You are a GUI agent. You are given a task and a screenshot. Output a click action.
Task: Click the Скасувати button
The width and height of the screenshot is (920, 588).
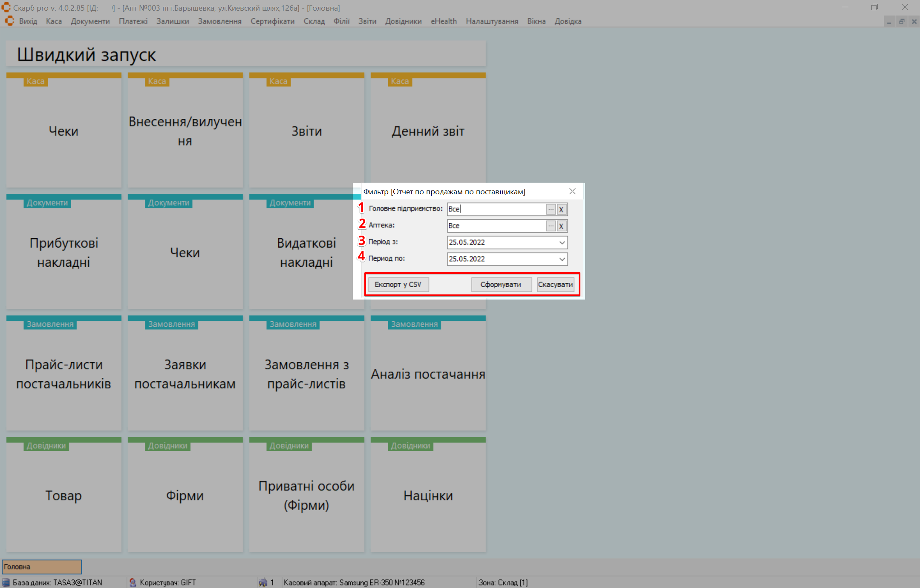(555, 285)
